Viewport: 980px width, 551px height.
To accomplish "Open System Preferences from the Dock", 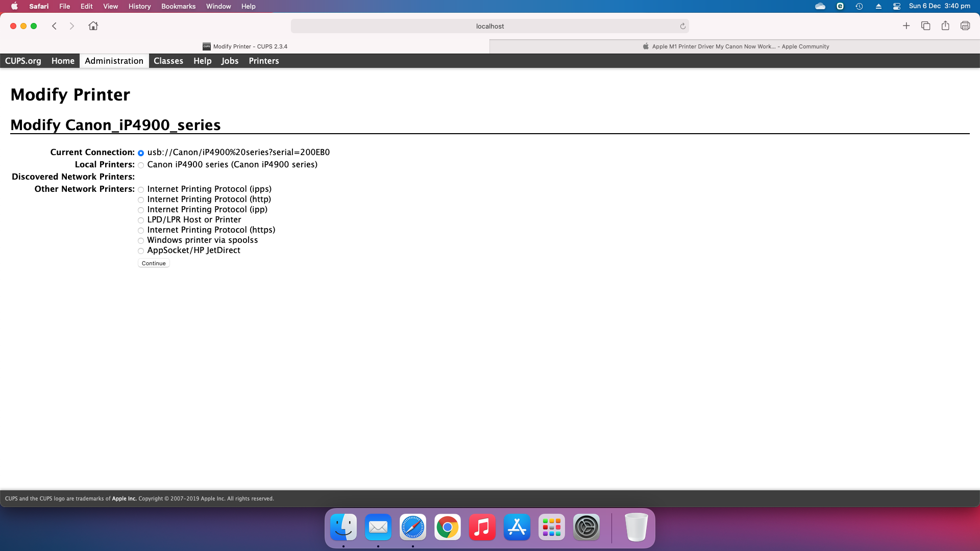I will (586, 527).
